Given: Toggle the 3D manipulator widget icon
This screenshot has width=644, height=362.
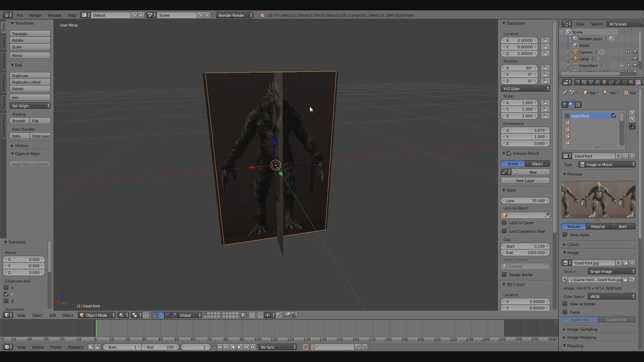Looking at the screenshot, I should tap(154, 315).
